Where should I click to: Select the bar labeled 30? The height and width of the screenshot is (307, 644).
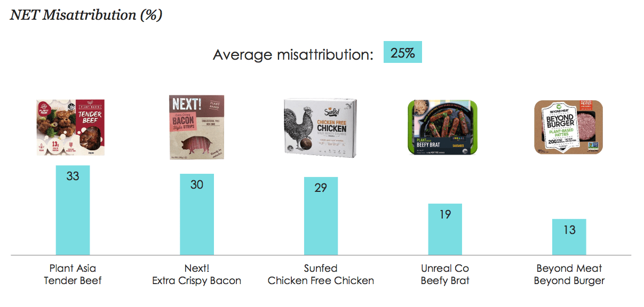[x=197, y=214]
